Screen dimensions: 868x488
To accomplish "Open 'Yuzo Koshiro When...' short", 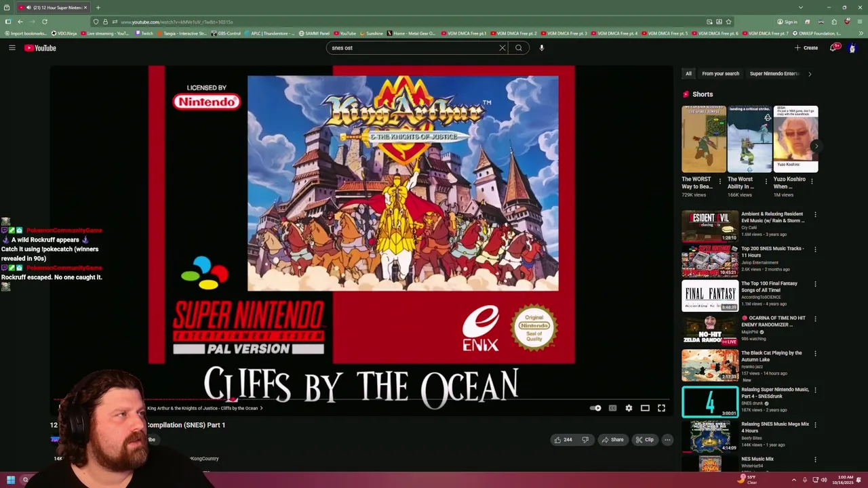I will (x=795, y=139).
